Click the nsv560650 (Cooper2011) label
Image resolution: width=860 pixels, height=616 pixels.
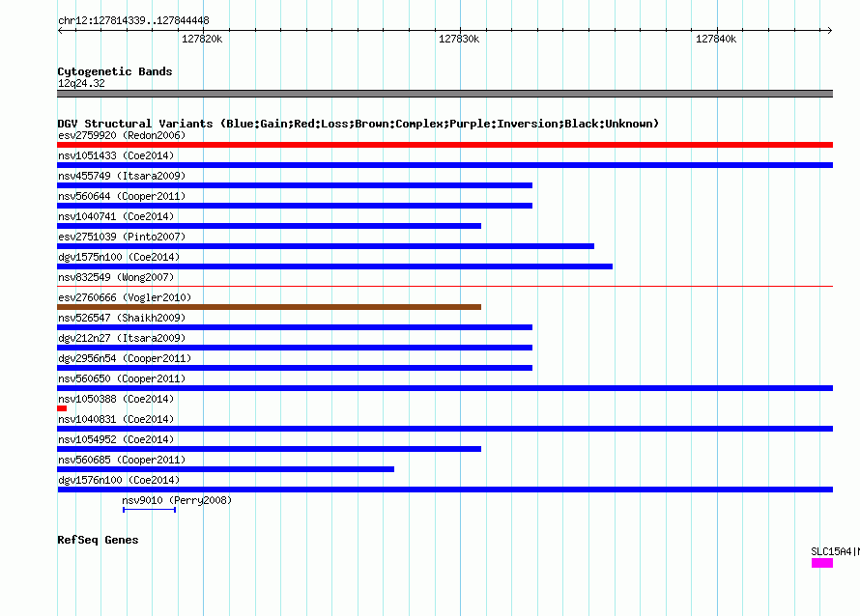pos(122,378)
